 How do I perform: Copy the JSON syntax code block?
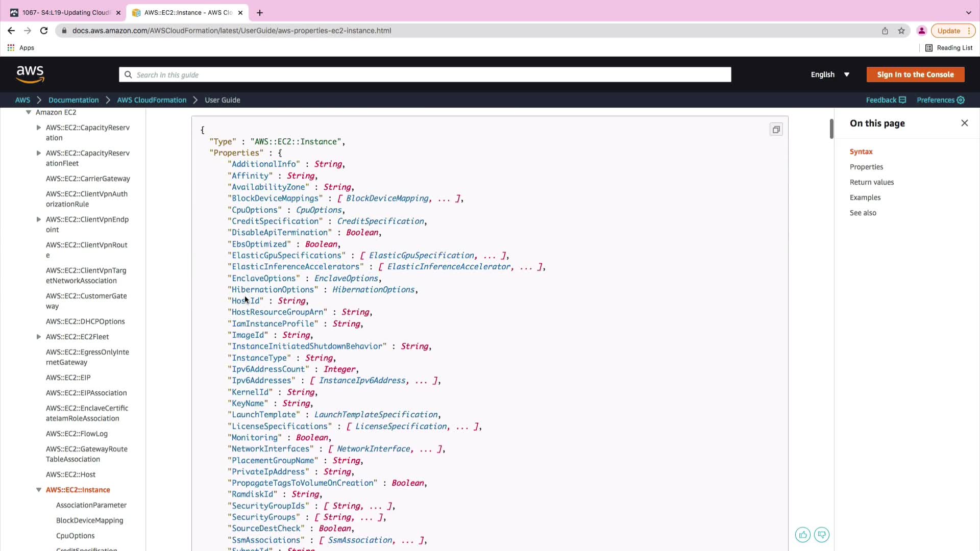tap(776, 130)
